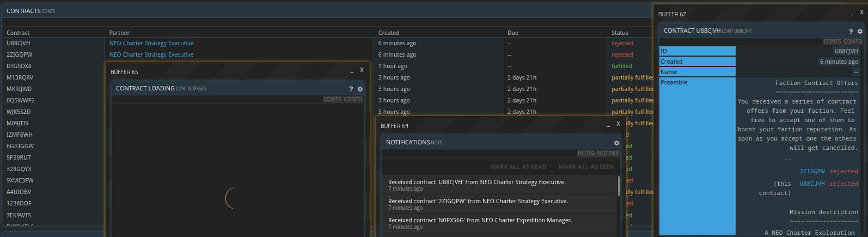Open the Notifications buffer settings gear
The width and height of the screenshot is (868, 237).
click(x=616, y=143)
